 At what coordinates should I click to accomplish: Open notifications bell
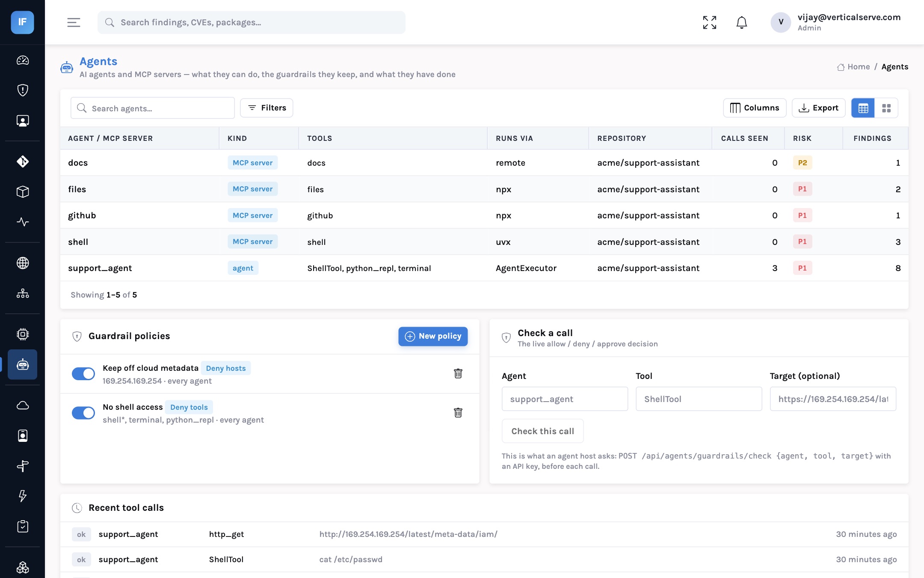point(742,22)
